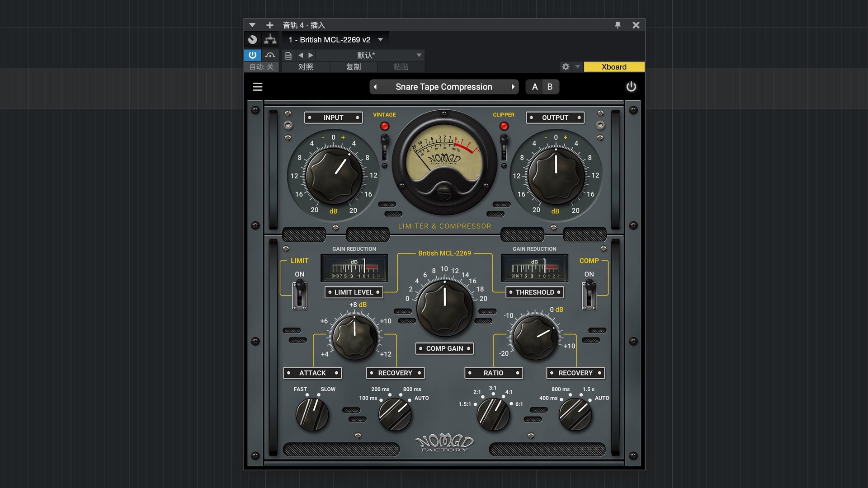Pin the plugin window
The height and width of the screenshot is (488, 868).
[x=618, y=25]
